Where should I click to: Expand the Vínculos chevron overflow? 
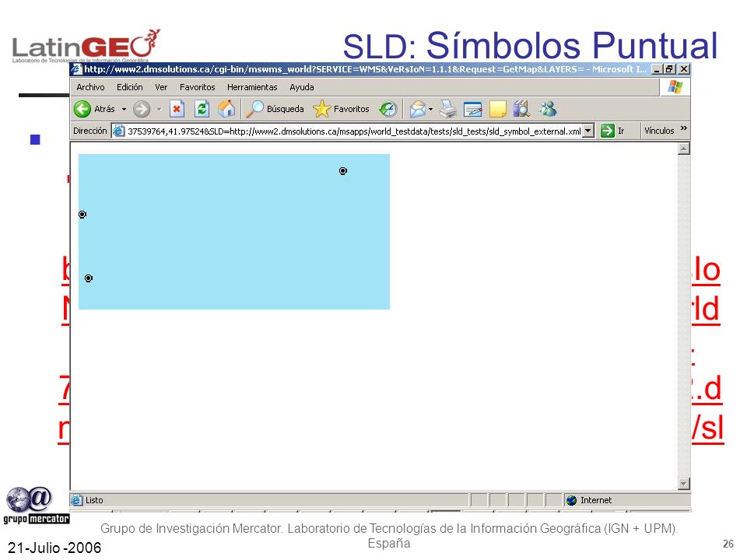click(684, 128)
